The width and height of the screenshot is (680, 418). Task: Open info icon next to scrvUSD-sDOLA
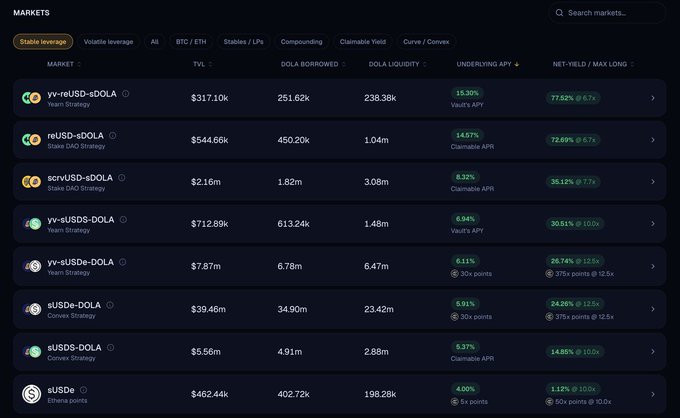pos(121,177)
